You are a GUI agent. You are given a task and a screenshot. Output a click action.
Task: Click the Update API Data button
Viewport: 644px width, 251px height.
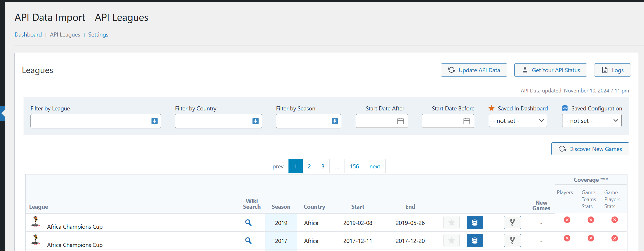click(x=474, y=70)
